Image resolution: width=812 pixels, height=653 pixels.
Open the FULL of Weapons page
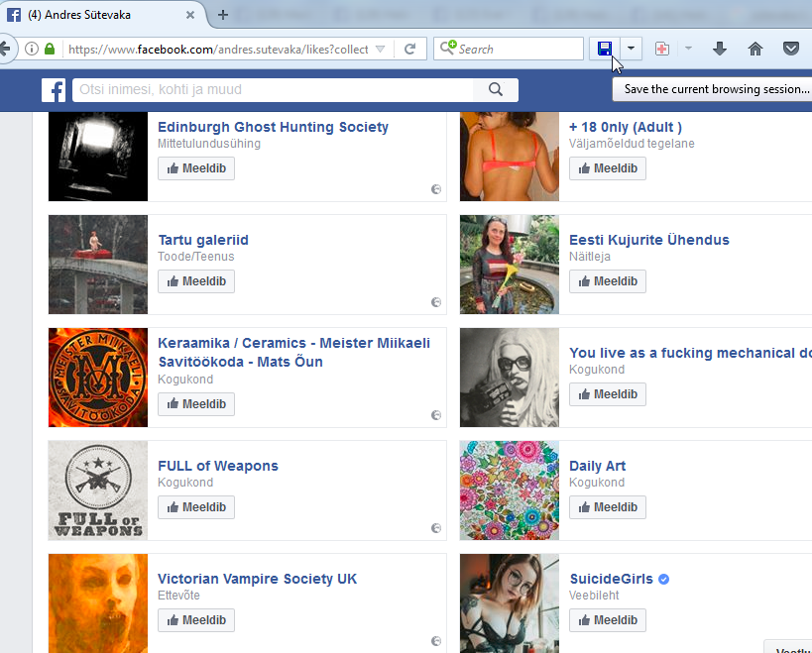(217, 466)
